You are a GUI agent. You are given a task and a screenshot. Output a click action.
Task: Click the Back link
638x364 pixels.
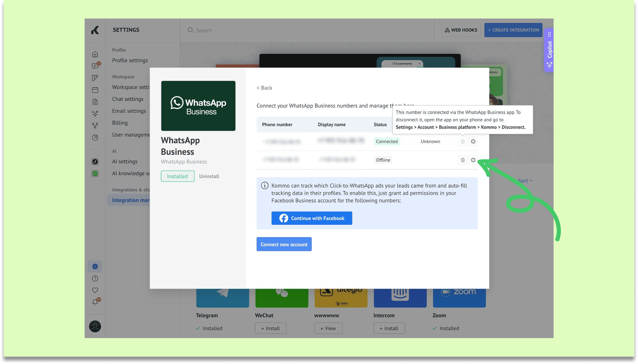pyautogui.click(x=264, y=88)
